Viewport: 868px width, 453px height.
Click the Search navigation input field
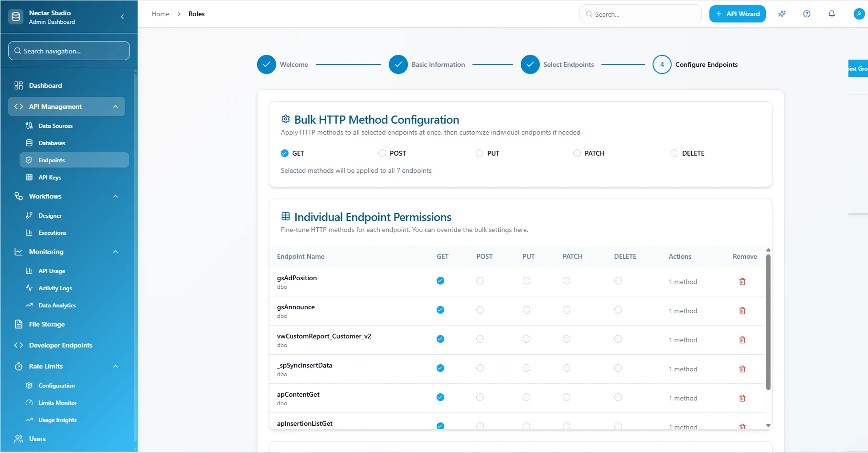pos(69,51)
